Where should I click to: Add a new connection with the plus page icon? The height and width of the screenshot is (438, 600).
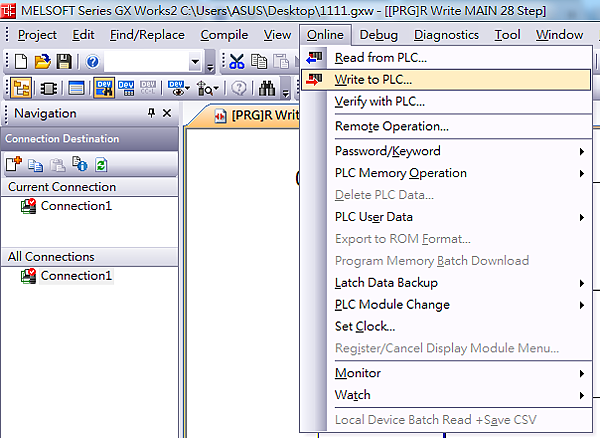tap(14, 164)
